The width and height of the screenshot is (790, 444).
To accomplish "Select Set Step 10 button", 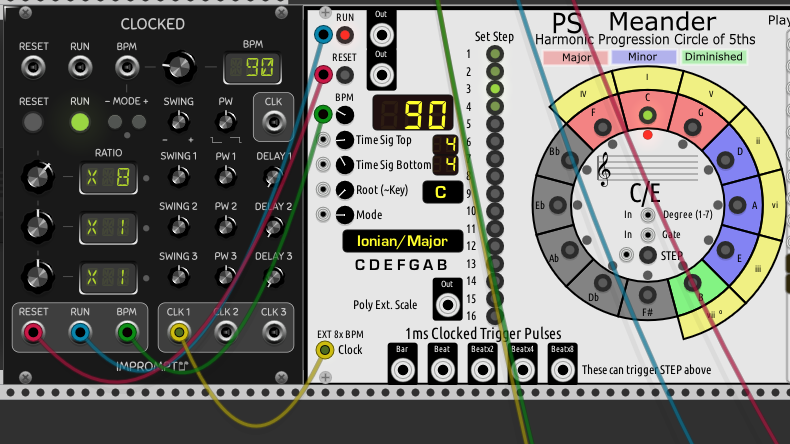I will (x=495, y=211).
